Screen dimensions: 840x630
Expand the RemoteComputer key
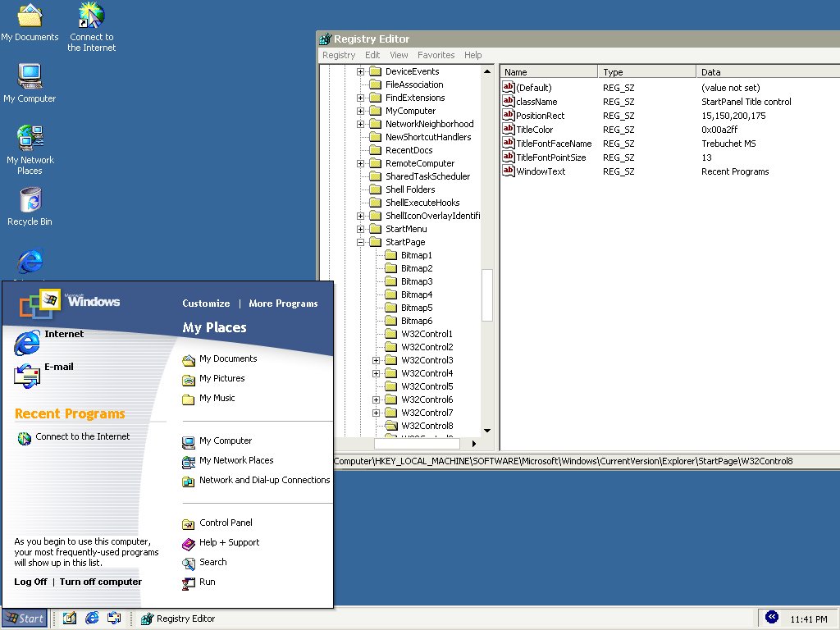[361, 163]
